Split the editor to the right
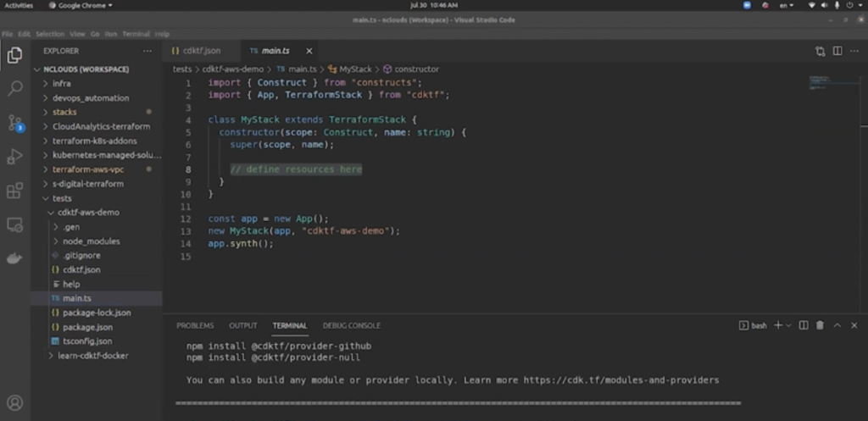This screenshot has width=868, height=421. pos(837,51)
